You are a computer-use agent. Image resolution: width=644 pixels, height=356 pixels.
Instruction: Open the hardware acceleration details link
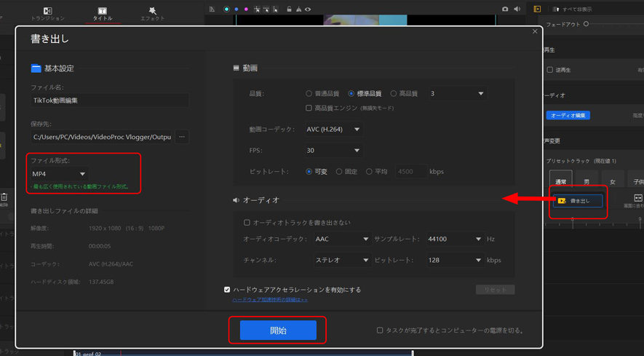[270, 299]
